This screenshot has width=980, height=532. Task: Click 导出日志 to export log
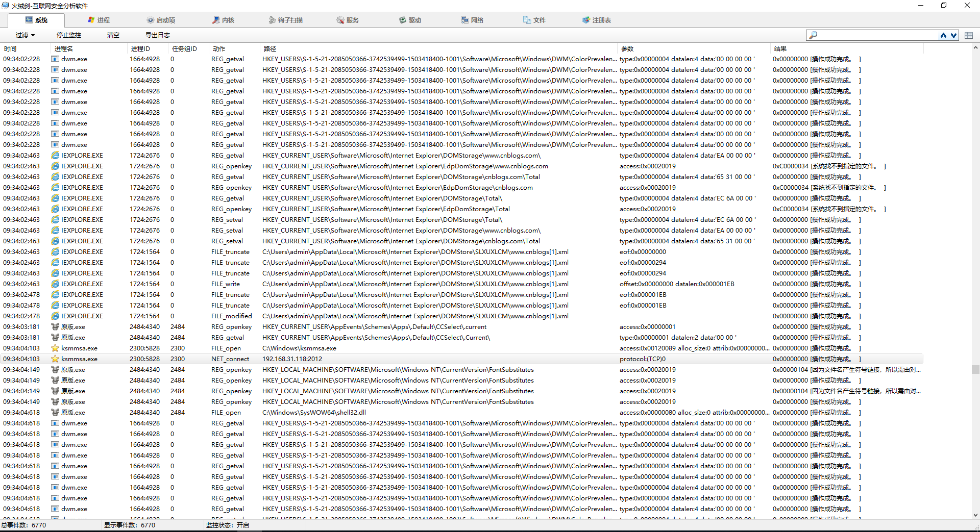click(x=158, y=35)
